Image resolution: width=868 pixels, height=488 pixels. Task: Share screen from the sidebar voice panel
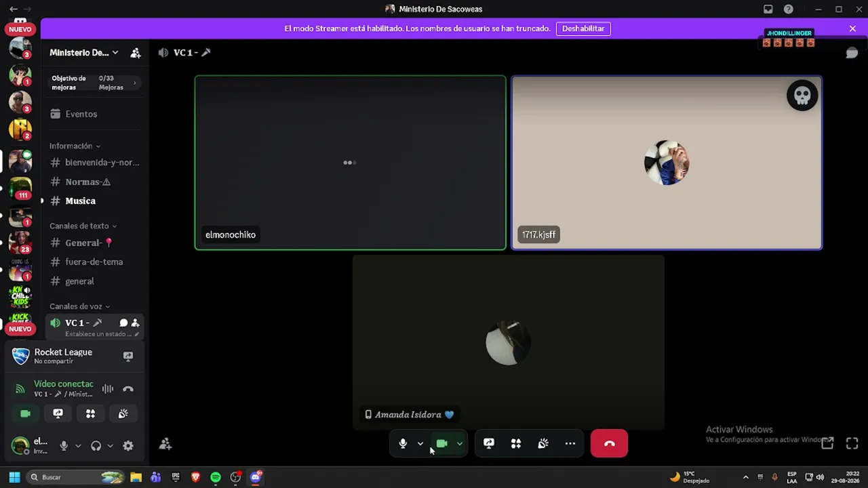(58, 413)
